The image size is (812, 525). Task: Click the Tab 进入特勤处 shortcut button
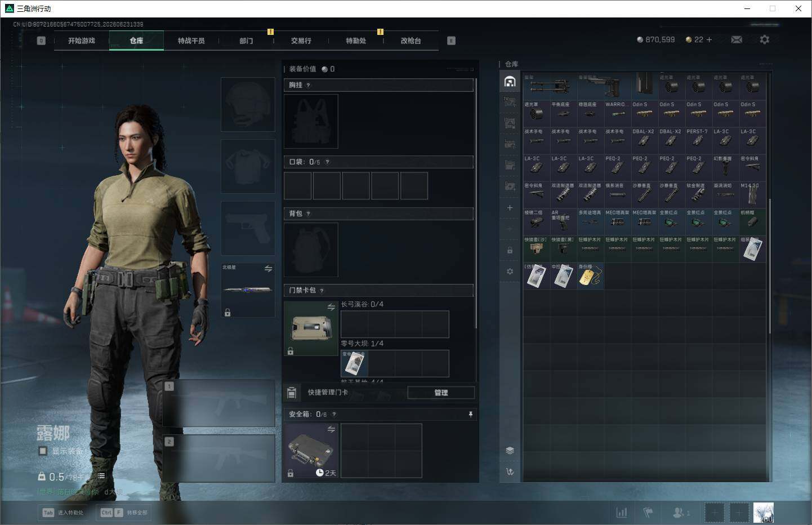63,513
